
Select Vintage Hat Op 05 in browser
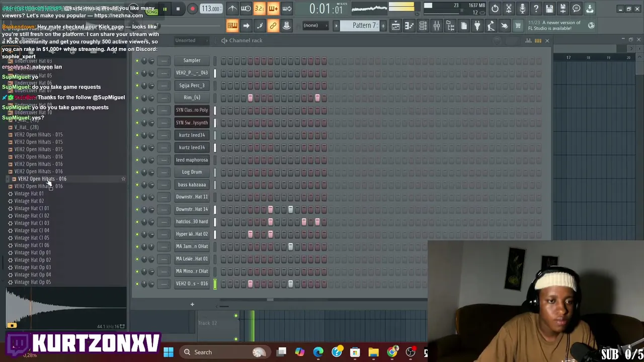(x=33, y=282)
